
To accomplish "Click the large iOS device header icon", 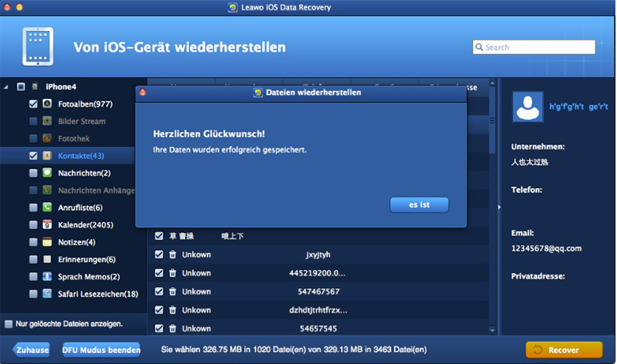I will pyautogui.click(x=38, y=47).
